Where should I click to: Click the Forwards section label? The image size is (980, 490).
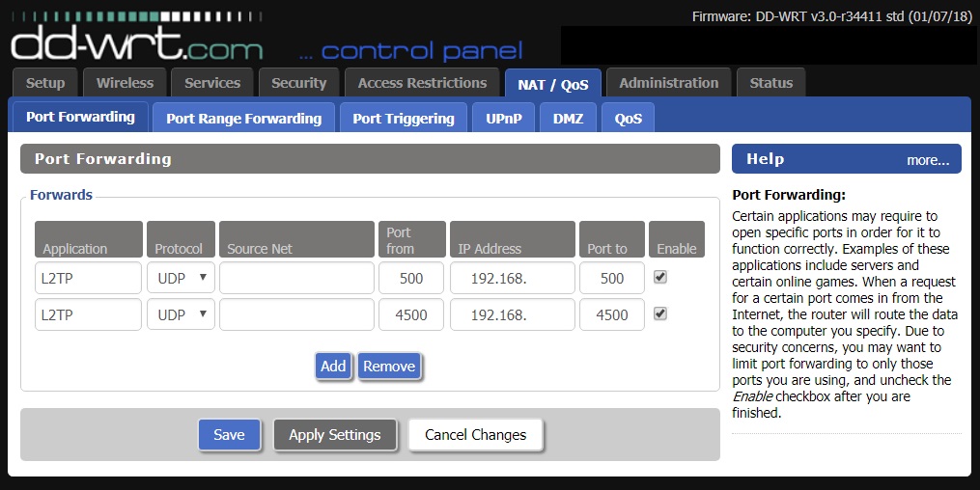click(61, 195)
